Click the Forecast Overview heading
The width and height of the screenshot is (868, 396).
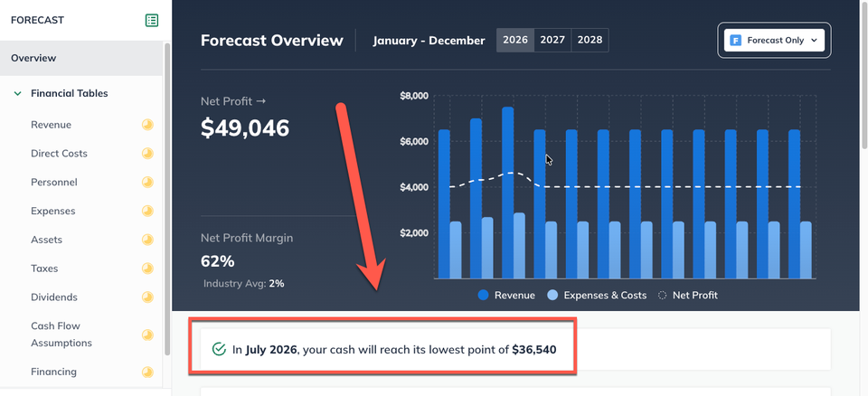tap(272, 41)
